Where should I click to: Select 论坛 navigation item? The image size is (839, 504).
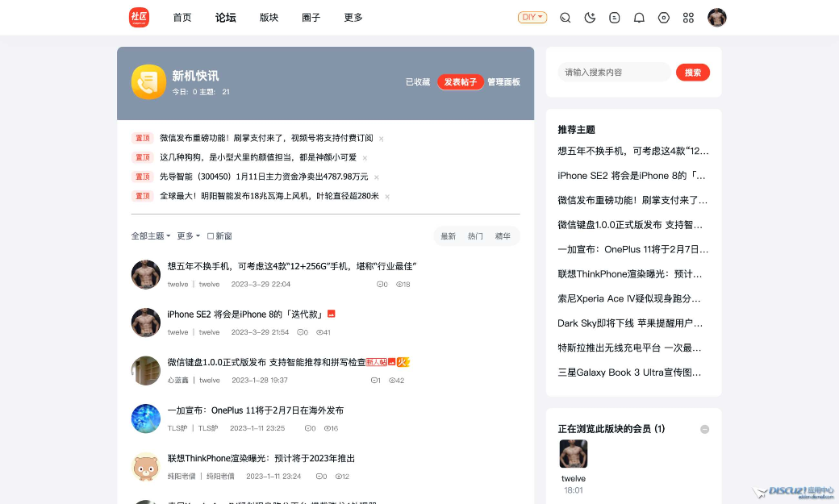pyautogui.click(x=225, y=18)
